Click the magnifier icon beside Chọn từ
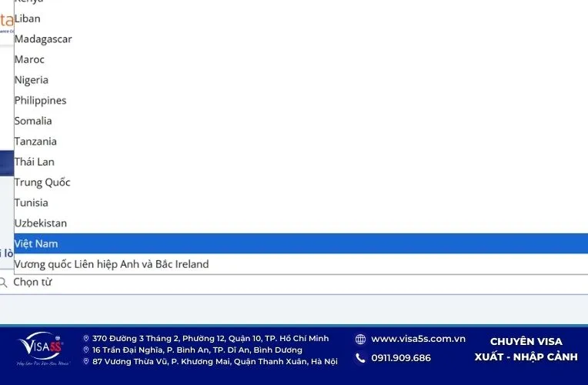The width and height of the screenshot is (588, 385). click(3, 283)
